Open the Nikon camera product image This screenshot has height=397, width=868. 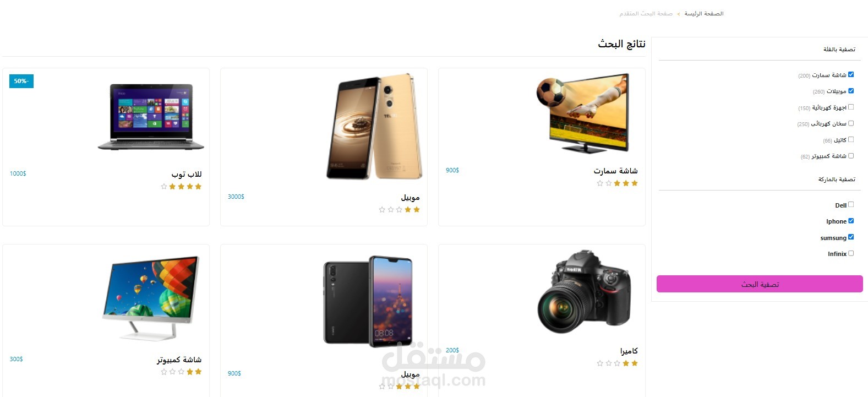coord(584,292)
